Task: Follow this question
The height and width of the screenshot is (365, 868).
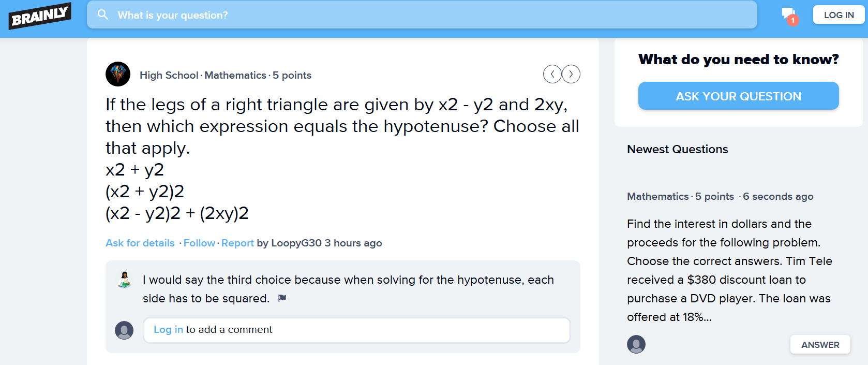Action: [199, 243]
